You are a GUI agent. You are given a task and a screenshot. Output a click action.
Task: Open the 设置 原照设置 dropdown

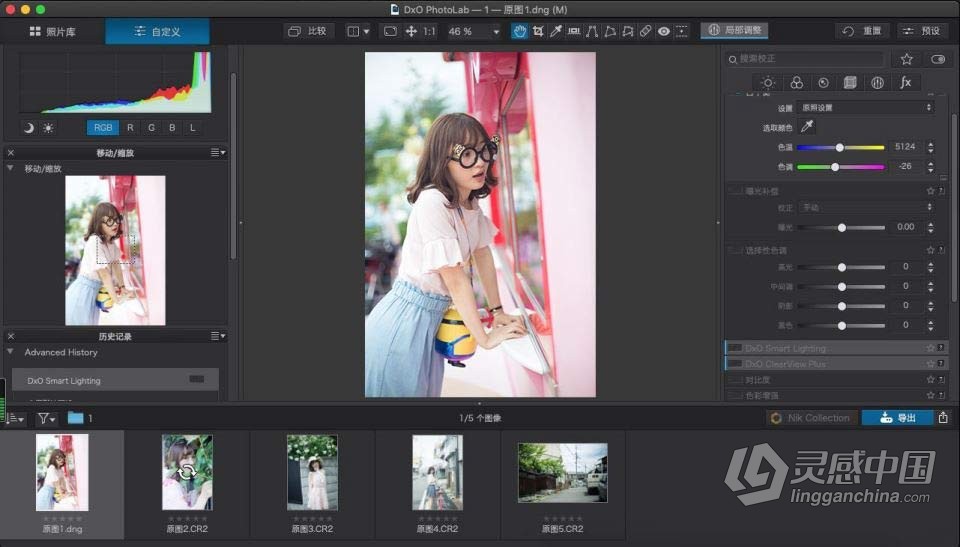[x=866, y=107]
